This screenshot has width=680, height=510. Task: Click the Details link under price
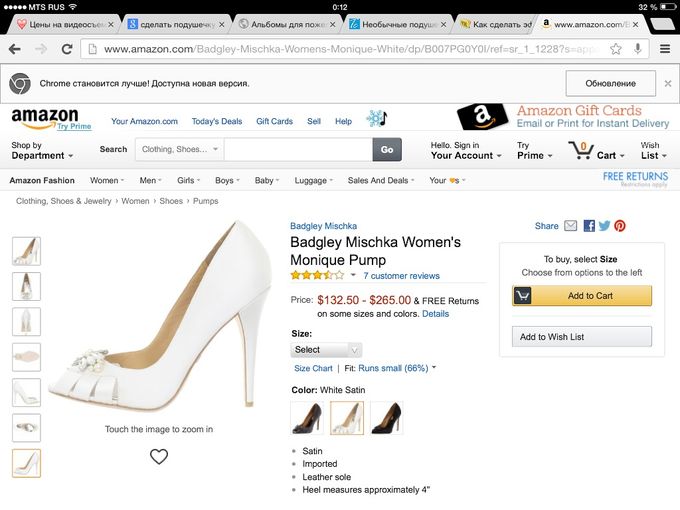click(435, 314)
